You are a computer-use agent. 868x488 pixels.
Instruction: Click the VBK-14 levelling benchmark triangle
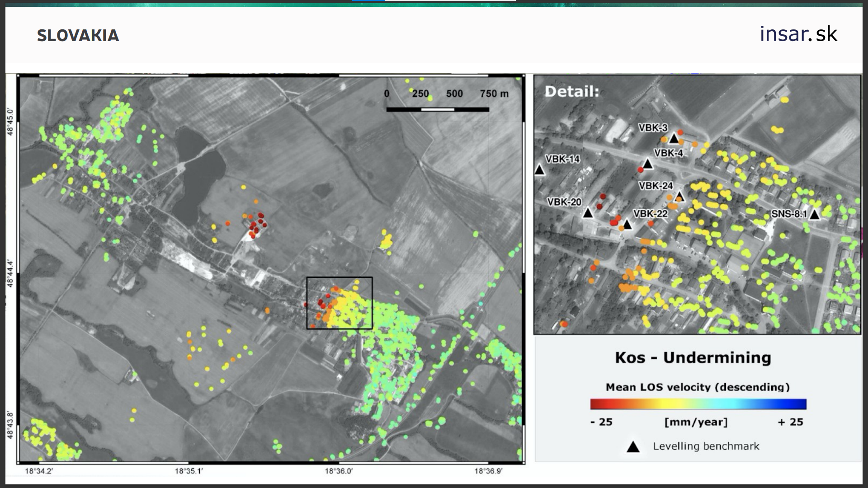[539, 170]
